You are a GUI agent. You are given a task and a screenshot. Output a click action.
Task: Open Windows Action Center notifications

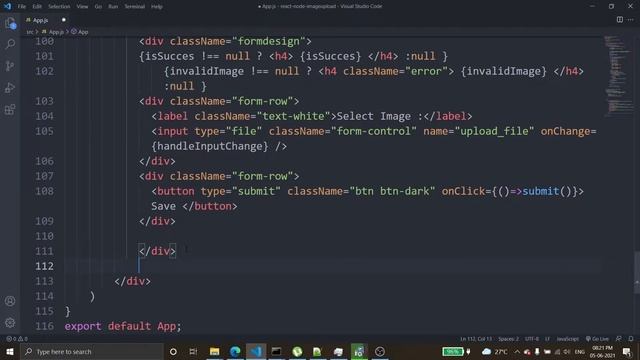(x=627, y=351)
